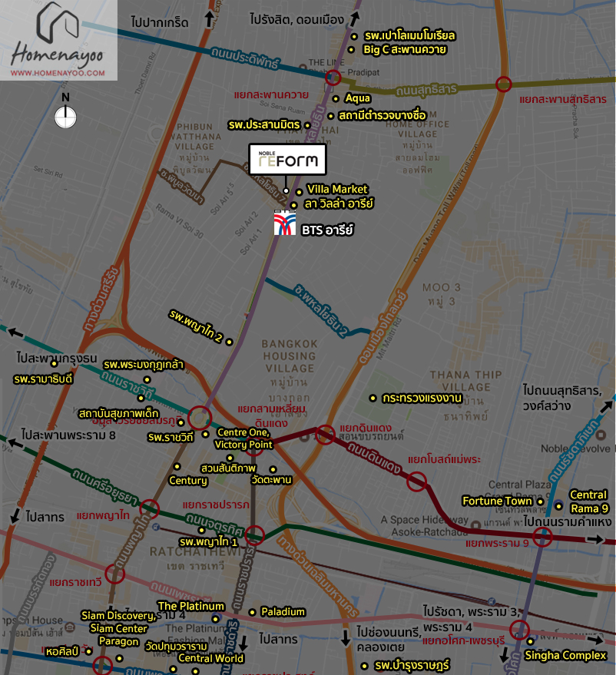
Task: Click the สถานีตำรวจบางซื่อ label
Action: point(383,115)
